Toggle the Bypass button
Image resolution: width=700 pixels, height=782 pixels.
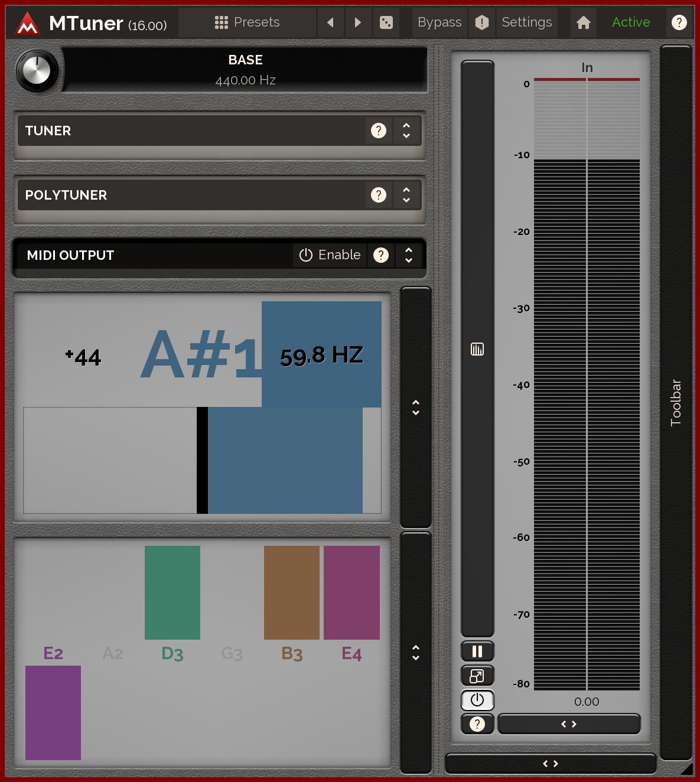point(439,22)
